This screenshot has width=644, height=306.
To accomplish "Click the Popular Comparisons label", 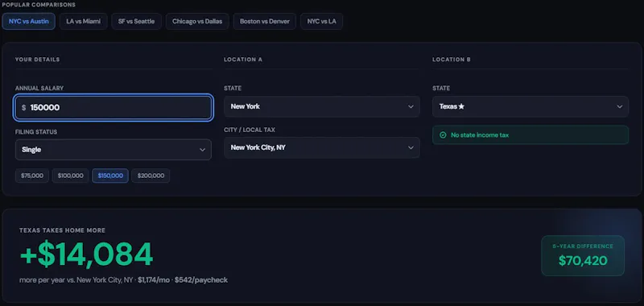I will coord(39,5).
